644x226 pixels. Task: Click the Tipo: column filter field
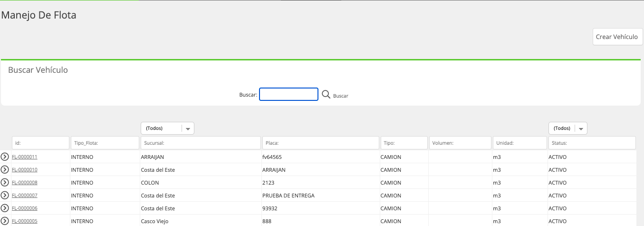click(404, 143)
